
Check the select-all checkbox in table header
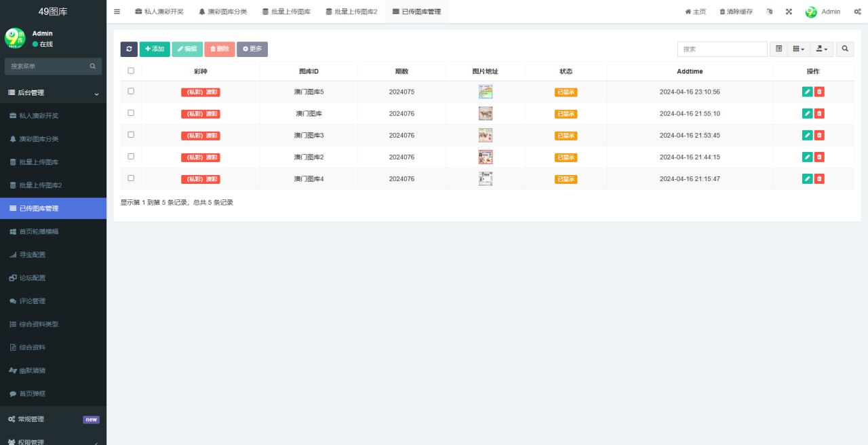point(131,71)
